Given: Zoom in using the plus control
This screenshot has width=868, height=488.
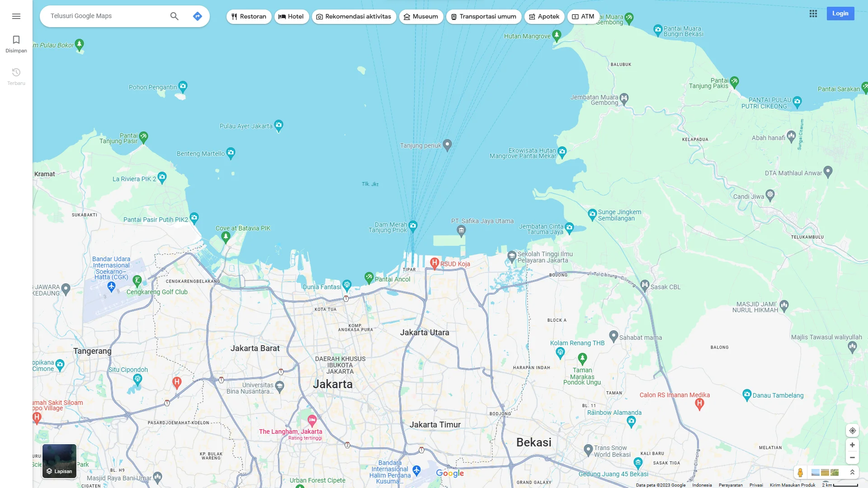Looking at the screenshot, I should coord(853,445).
